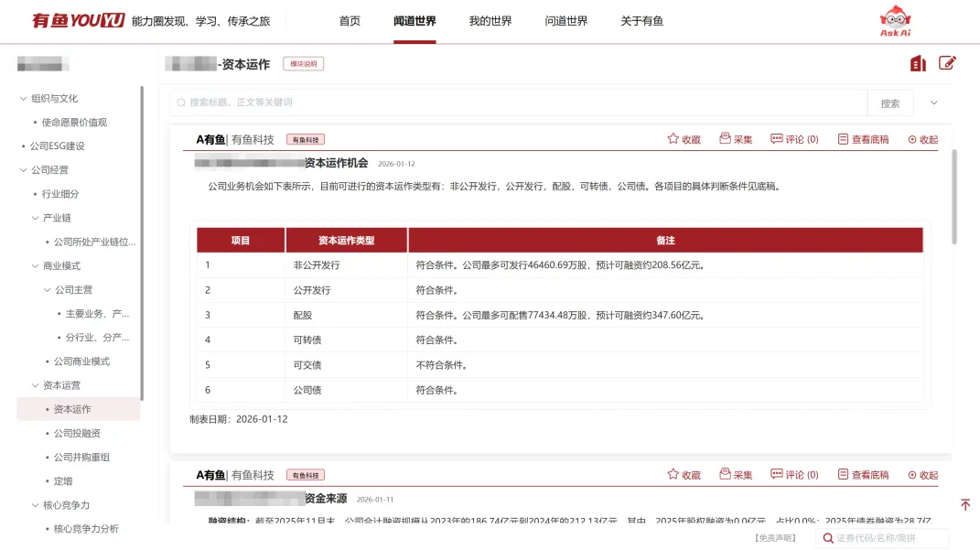Open 评论 (0) on 资金来源 card
This screenshot has height=550, width=980.
(x=794, y=474)
